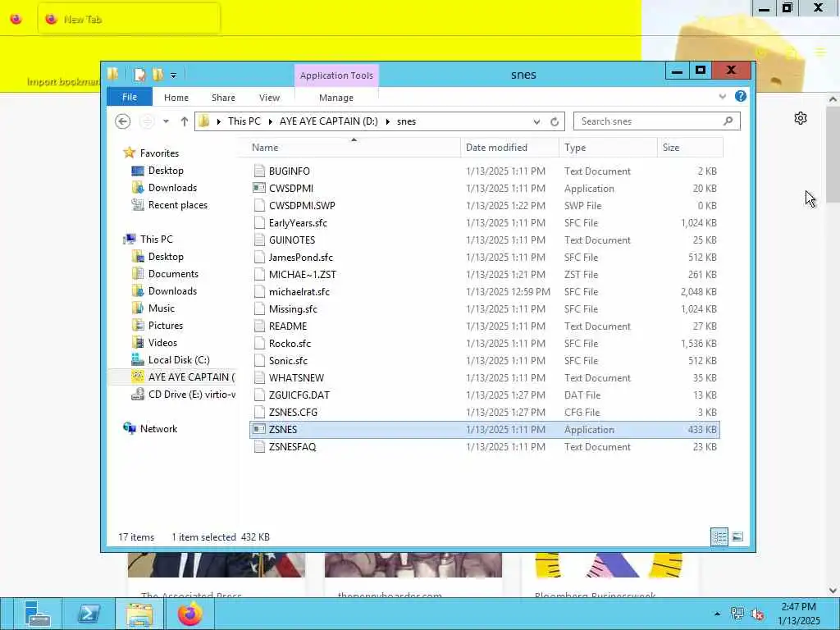
Task: Click the EarlyYears.sfc file icon
Action: [x=259, y=223]
